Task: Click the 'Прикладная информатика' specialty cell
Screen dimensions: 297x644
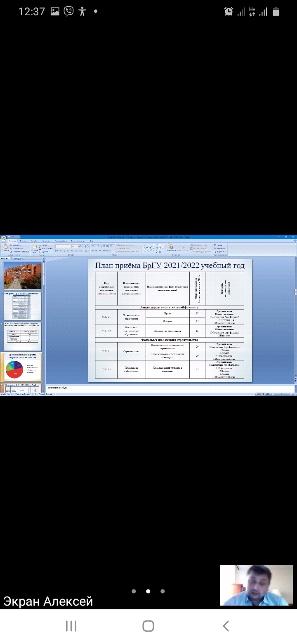Action: tap(131, 369)
